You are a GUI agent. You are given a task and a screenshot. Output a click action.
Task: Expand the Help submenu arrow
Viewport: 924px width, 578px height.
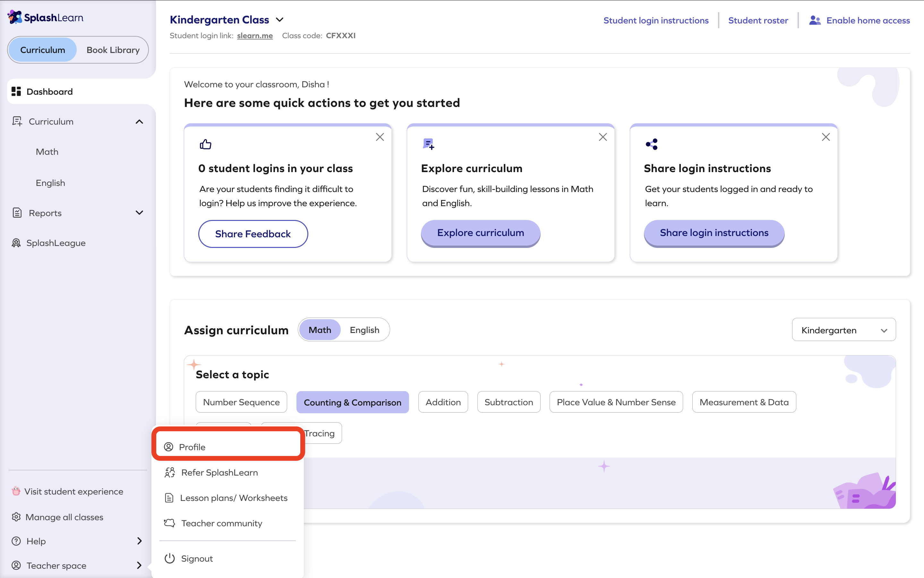[x=139, y=541]
